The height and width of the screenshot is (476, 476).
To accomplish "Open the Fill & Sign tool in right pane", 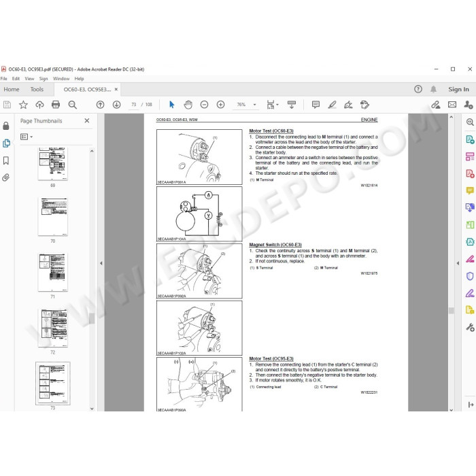I will (x=470, y=293).
